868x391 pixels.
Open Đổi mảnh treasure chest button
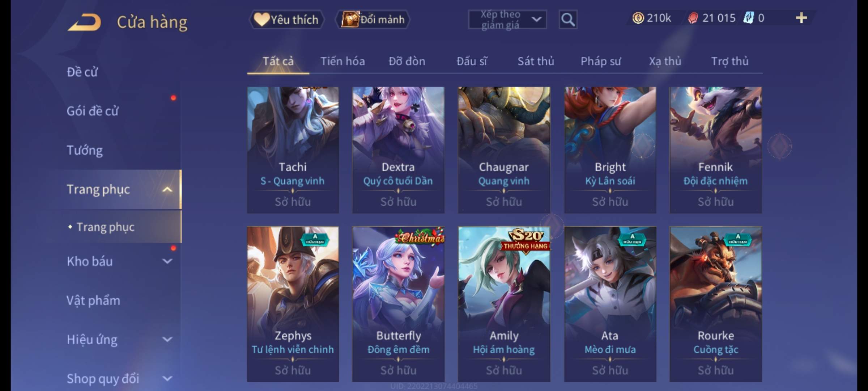373,20
